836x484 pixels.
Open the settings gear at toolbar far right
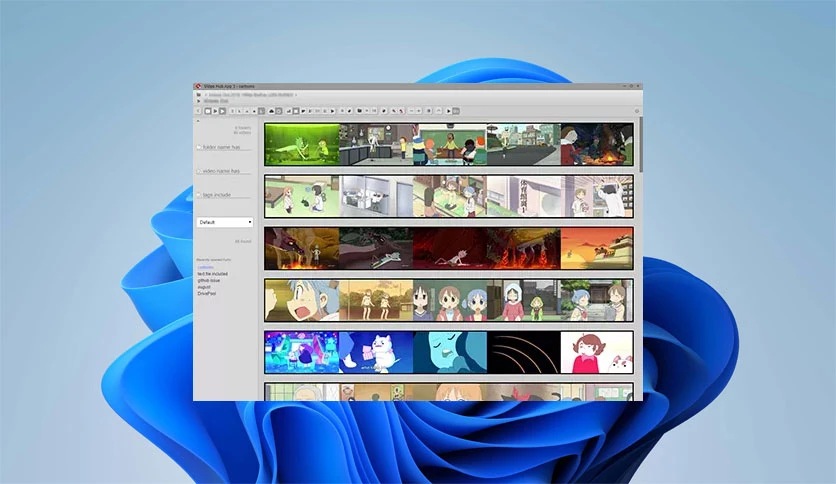coord(636,111)
